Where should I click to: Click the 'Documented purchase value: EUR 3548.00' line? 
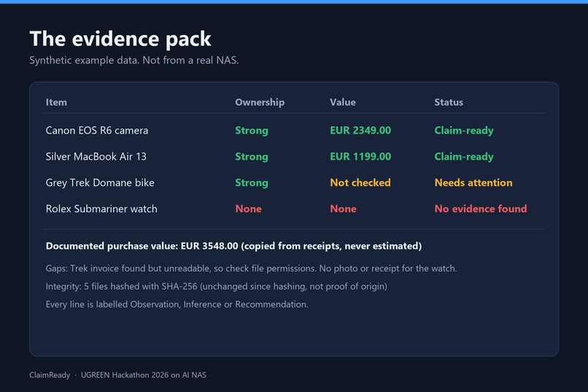coord(233,246)
